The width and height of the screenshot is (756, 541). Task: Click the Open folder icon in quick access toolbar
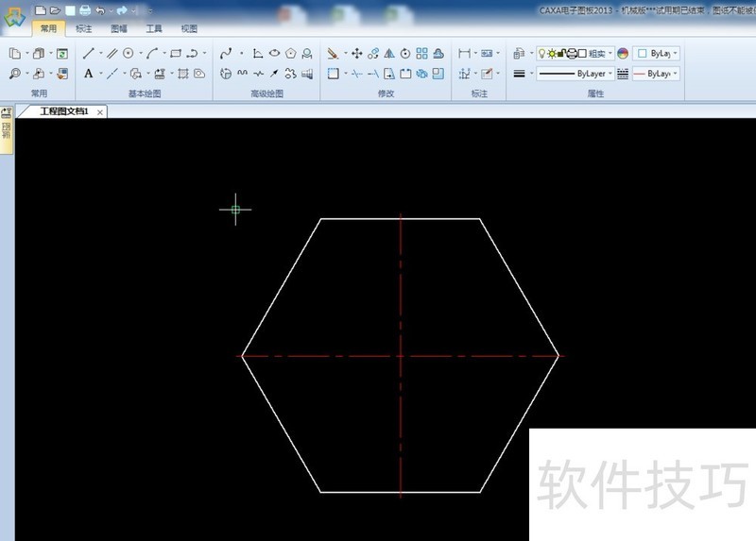click(x=55, y=10)
